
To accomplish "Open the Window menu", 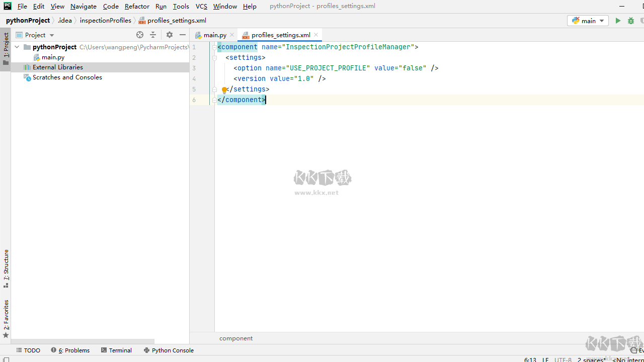I will pos(225,6).
